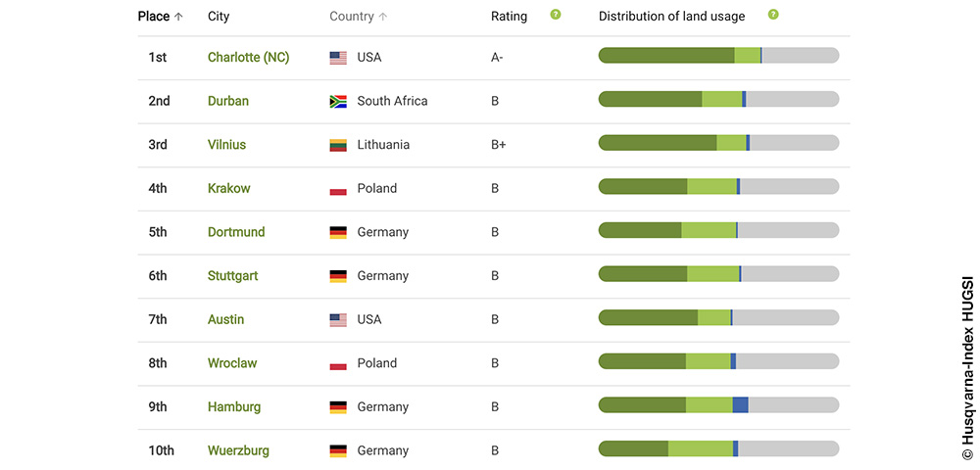
Task: Click the Germany flag in Dortmund row
Action: pos(338,233)
